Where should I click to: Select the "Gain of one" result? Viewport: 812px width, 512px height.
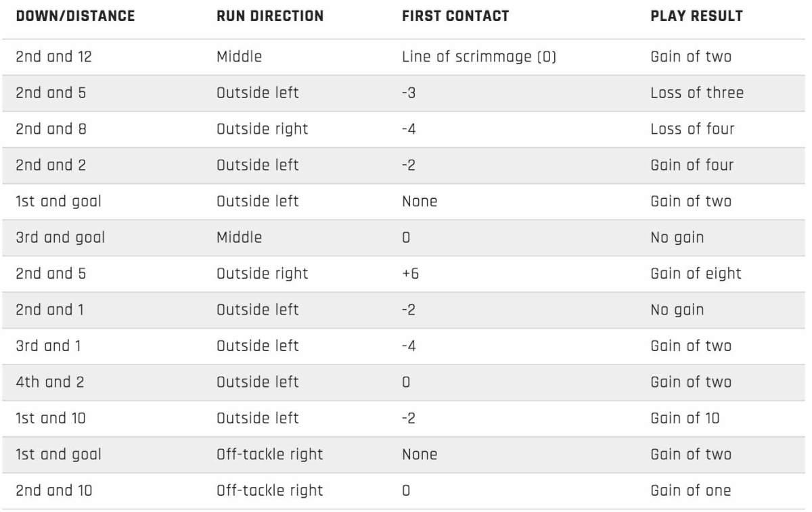[691, 490]
